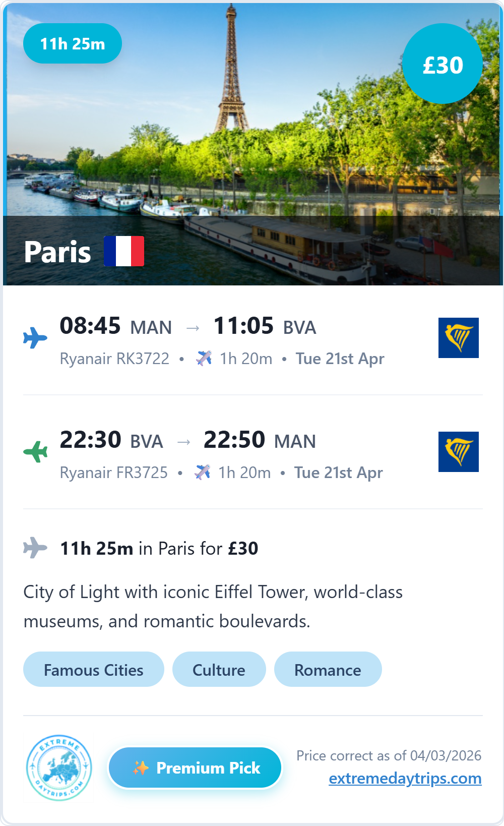Click the grey plane icon beside trip summary
504x826 pixels.
pyautogui.click(x=35, y=548)
